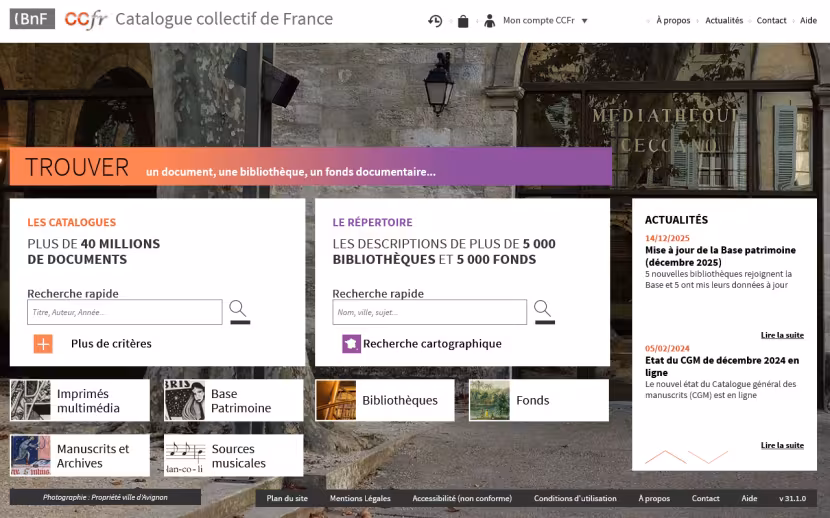Click Base Patrimoine thumbnail image
The width and height of the screenshot is (830, 518).
click(x=184, y=400)
